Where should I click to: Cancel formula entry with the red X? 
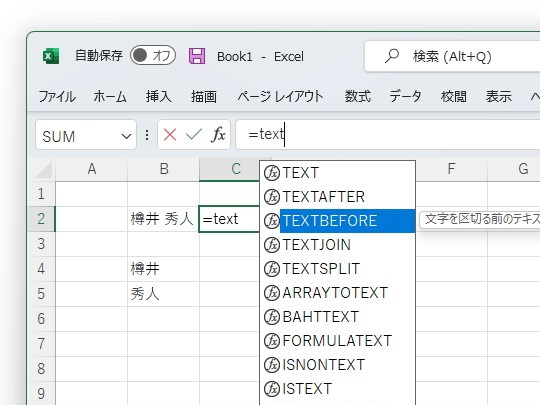click(170, 135)
